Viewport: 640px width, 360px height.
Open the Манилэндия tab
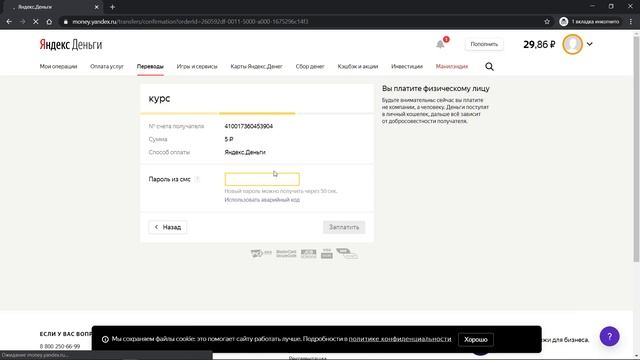tap(451, 67)
